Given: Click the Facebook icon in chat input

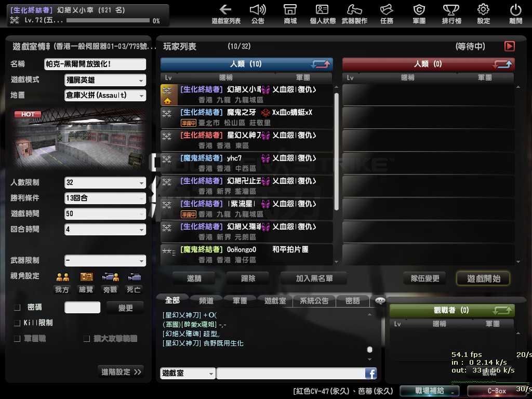Looking at the screenshot, I should pyautogui.click(x=371, y=373).
